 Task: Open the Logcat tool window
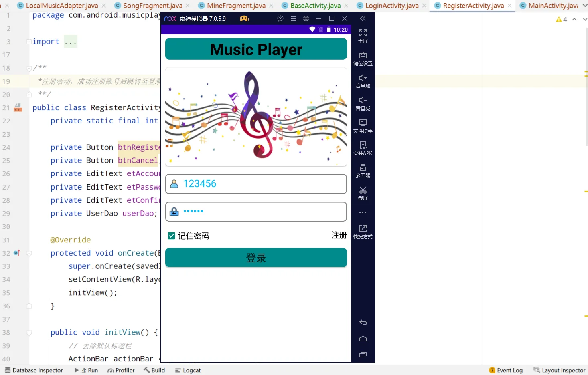click(188, 370)
